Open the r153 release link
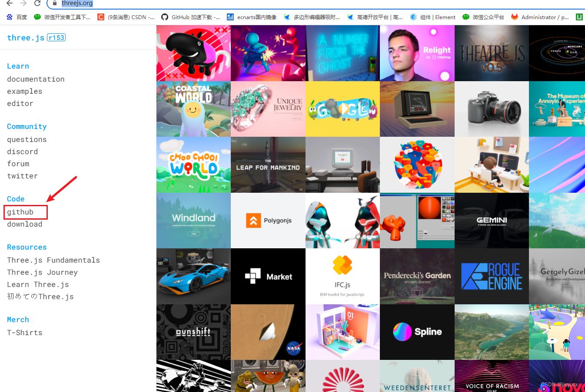The width and height of the screenshot is (585, 392). tap(56, 38)
